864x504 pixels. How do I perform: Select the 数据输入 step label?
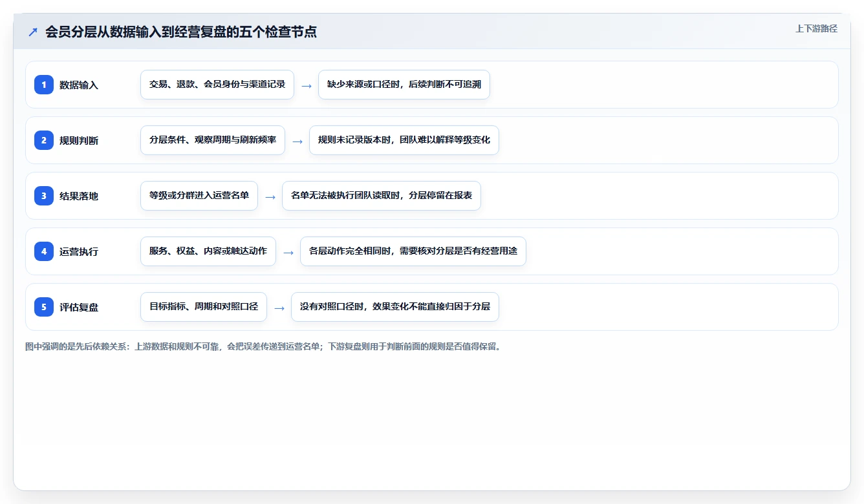79,85
